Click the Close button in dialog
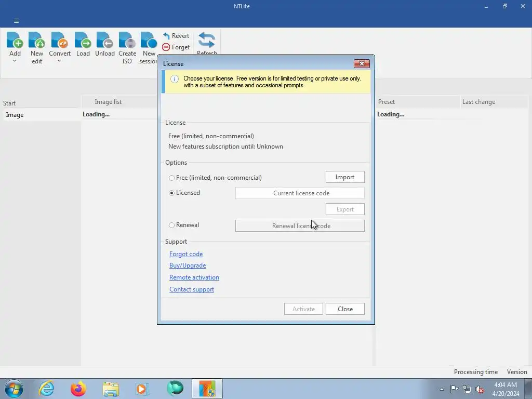 [x=345, y=309]
